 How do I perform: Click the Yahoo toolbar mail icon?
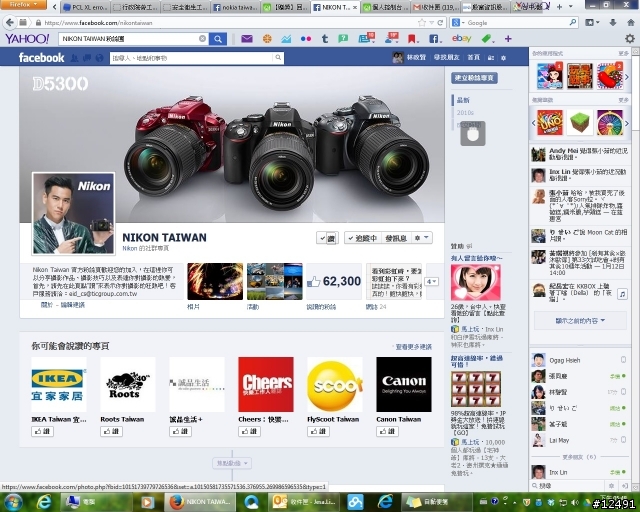[x=247, y=39]
